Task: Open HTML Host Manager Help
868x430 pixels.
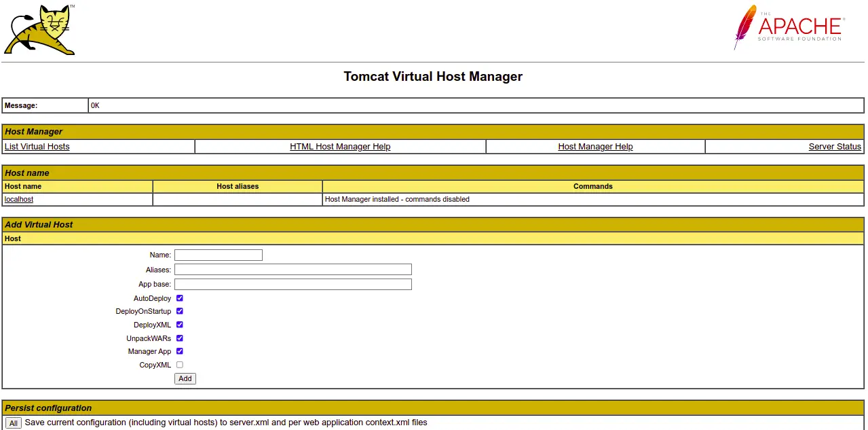Action: click(x=340, y=147)
